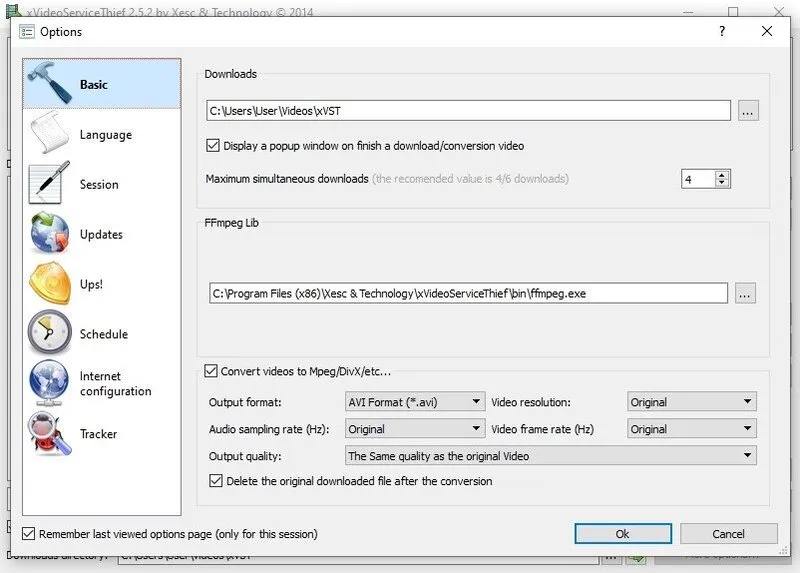Screen dimensions: 800x573
Task: Open the Video resolution dropdown
Action: tap(691, 402)
